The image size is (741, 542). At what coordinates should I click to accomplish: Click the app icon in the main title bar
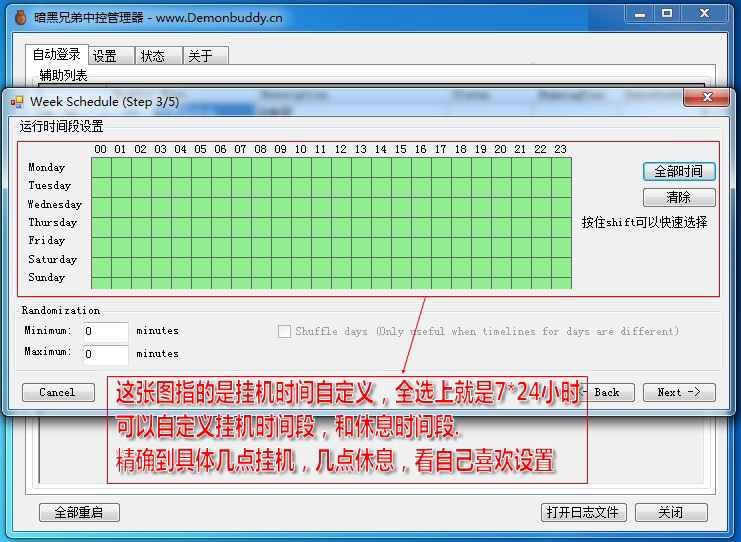18,15
